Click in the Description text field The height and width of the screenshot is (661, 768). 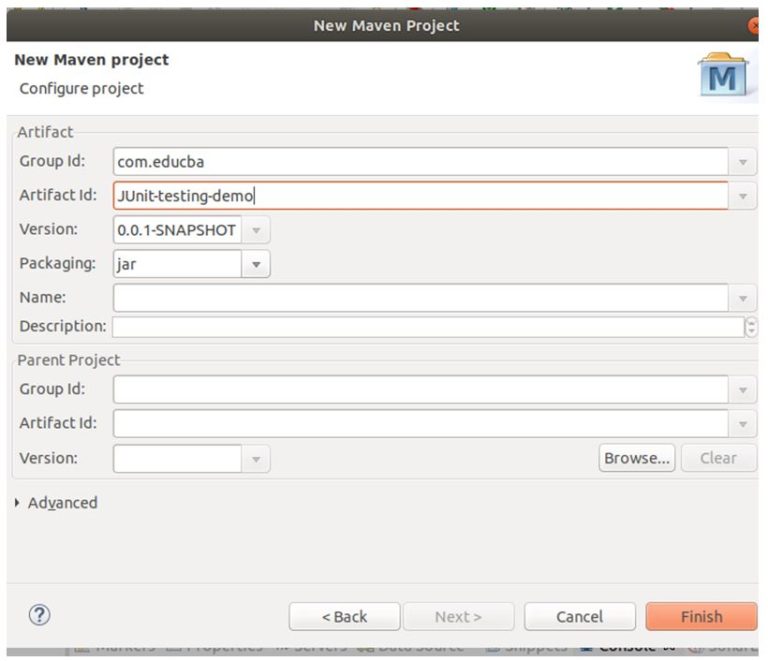pyautogui.click(x=426, y=327)
